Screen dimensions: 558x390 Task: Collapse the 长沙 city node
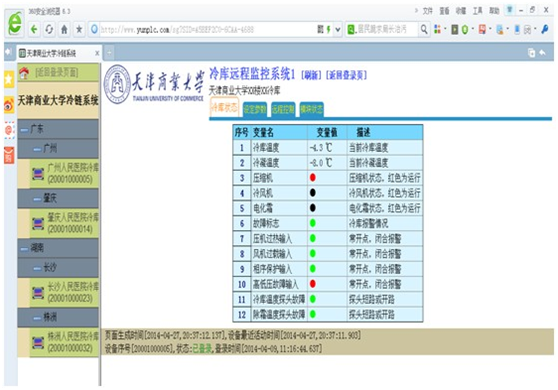click(37, 268)
